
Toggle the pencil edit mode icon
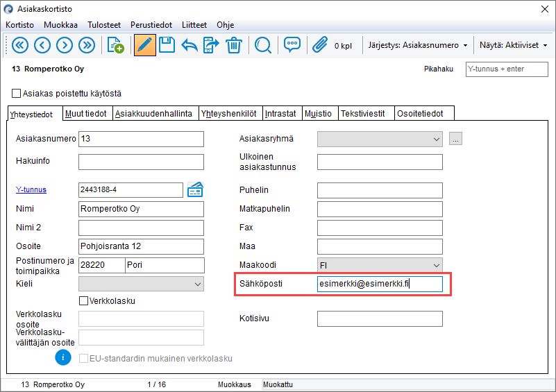click(144, 45)
